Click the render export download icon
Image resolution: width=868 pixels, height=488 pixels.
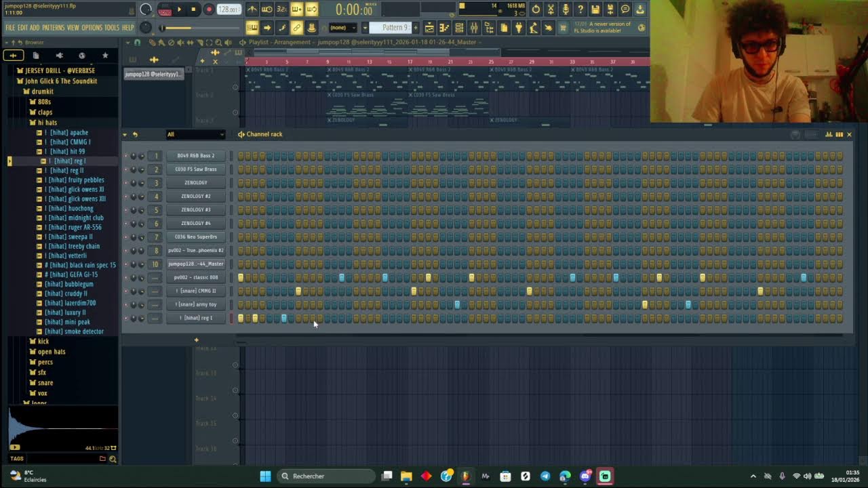(x=640, y=9)
